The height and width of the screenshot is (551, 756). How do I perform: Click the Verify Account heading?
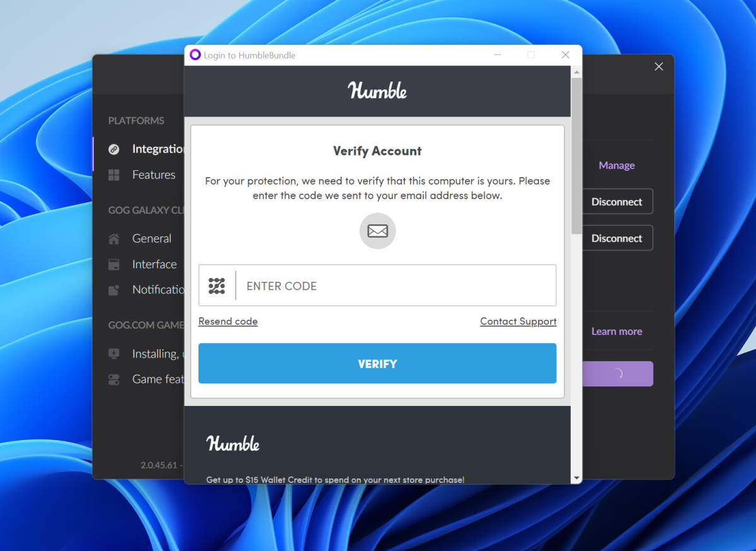(377, 151)
